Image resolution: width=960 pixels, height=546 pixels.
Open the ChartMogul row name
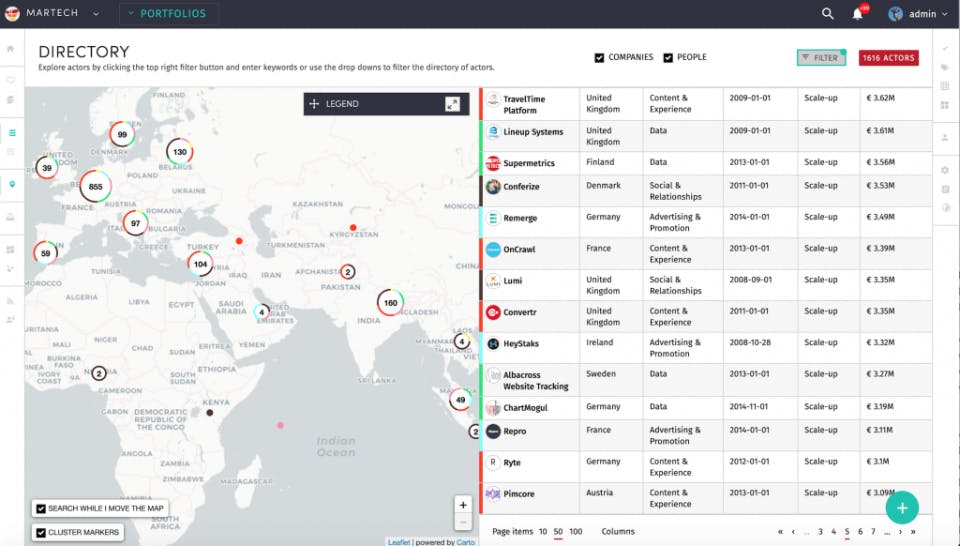point(525,408)
